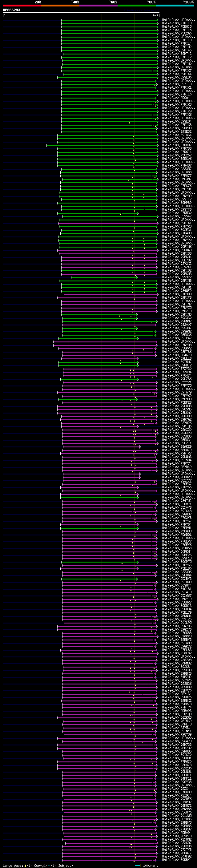Screen dimensions: 197x868
Task: Click the white query sequence bar
Action: (81, 12)
